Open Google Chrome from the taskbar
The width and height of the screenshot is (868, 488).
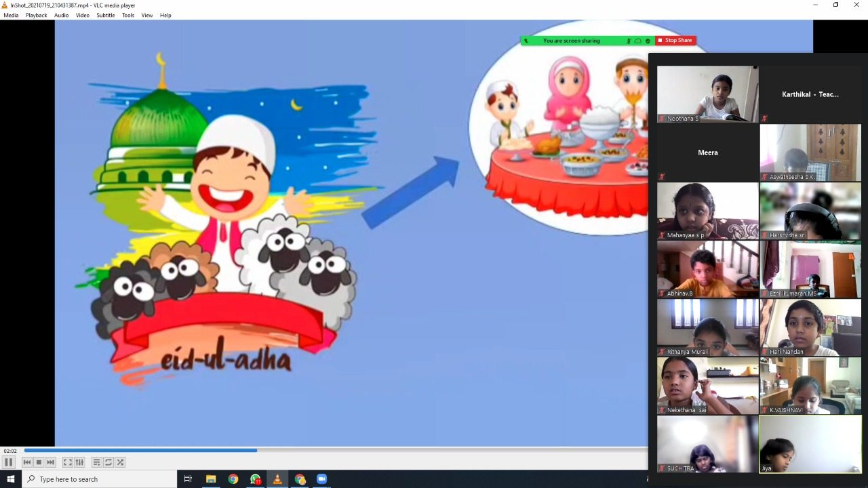(x=233, y=479)
